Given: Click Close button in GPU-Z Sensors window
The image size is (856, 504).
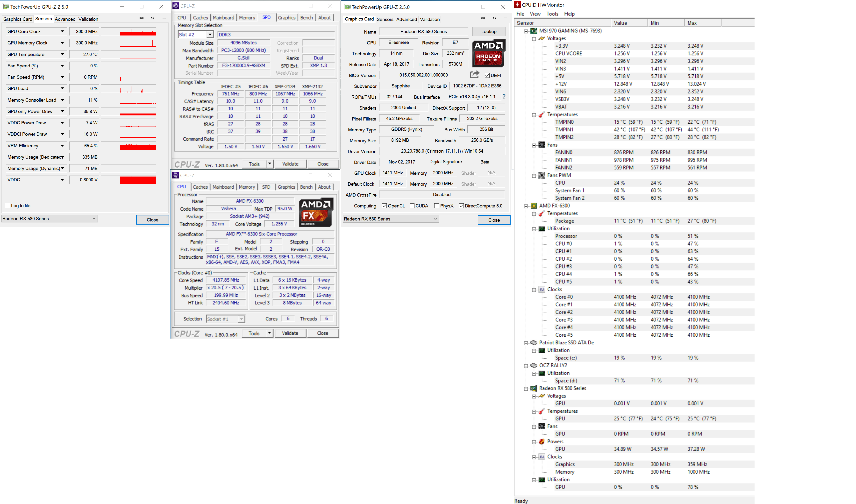Looking at the screenshot, I should pos(152,220).
